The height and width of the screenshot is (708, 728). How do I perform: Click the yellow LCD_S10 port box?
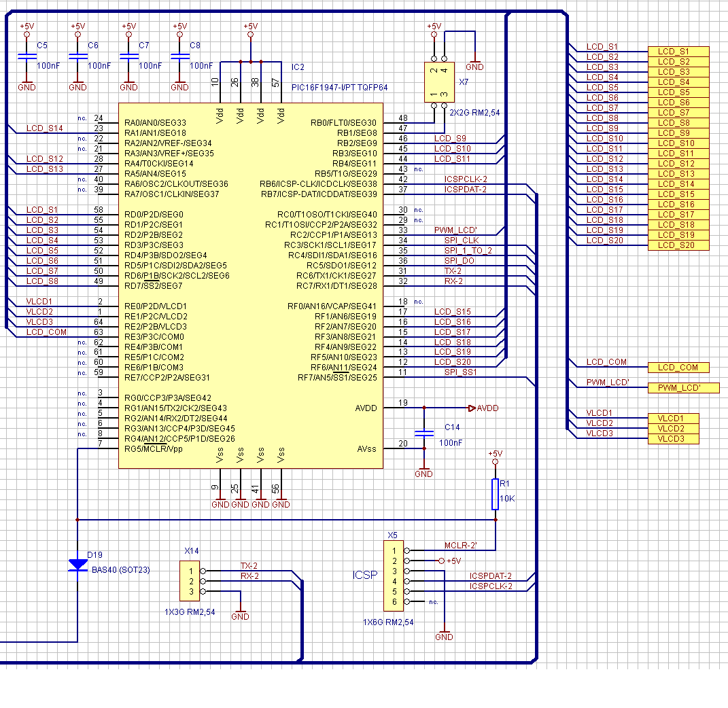click(x=678, y=143)
